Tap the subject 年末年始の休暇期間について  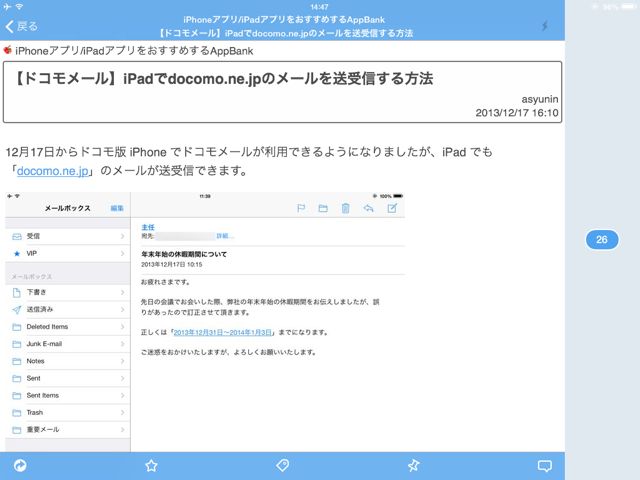(x=184, y=254)
